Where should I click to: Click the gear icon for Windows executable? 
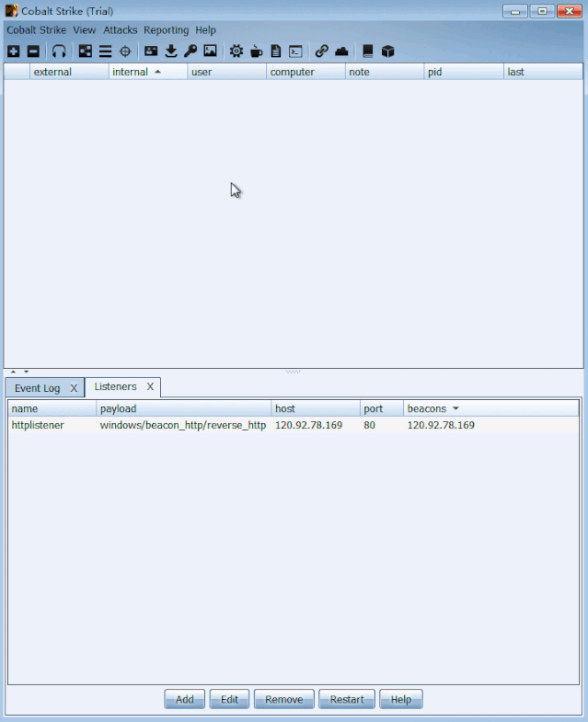point(236,52)
